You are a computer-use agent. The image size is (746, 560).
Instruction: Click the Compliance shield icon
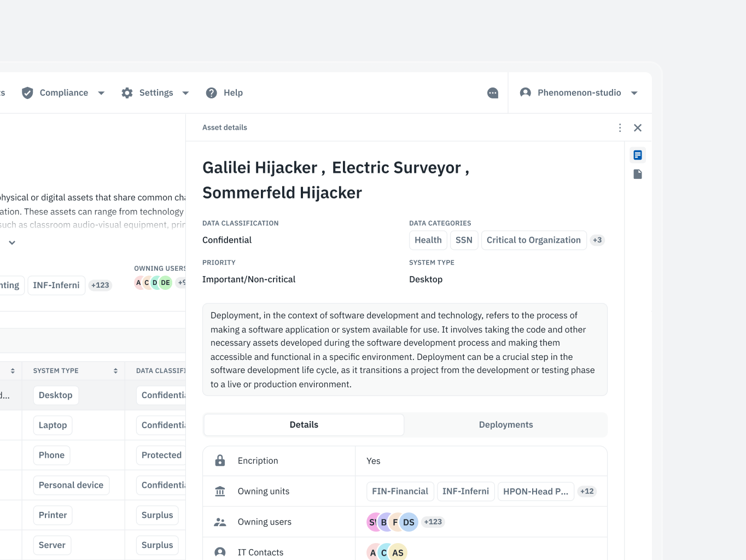[x=27, y=93]
